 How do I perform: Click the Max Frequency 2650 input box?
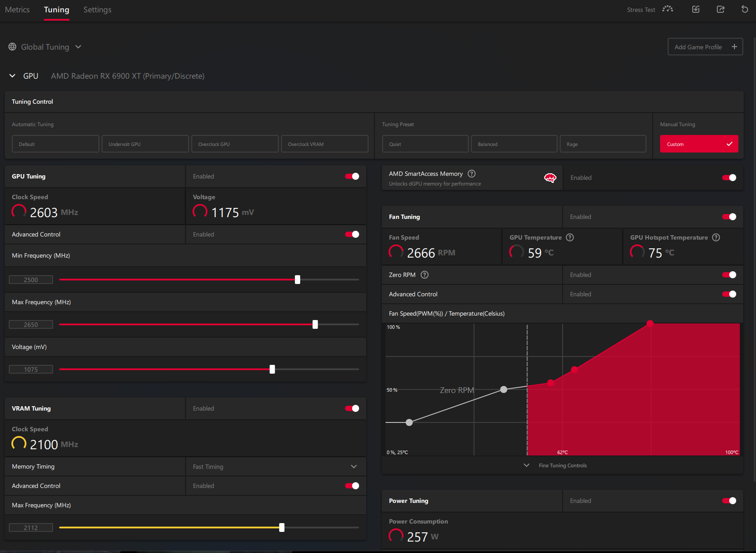point(31,324)
